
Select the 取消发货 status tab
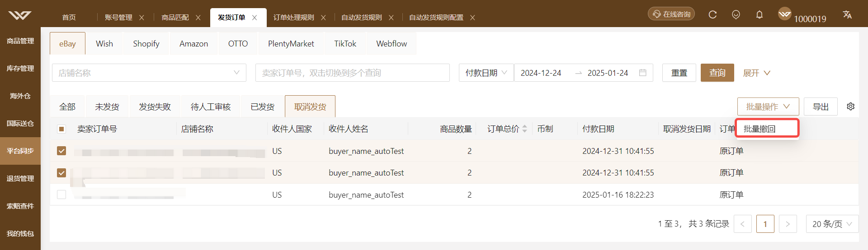point(310,106)
